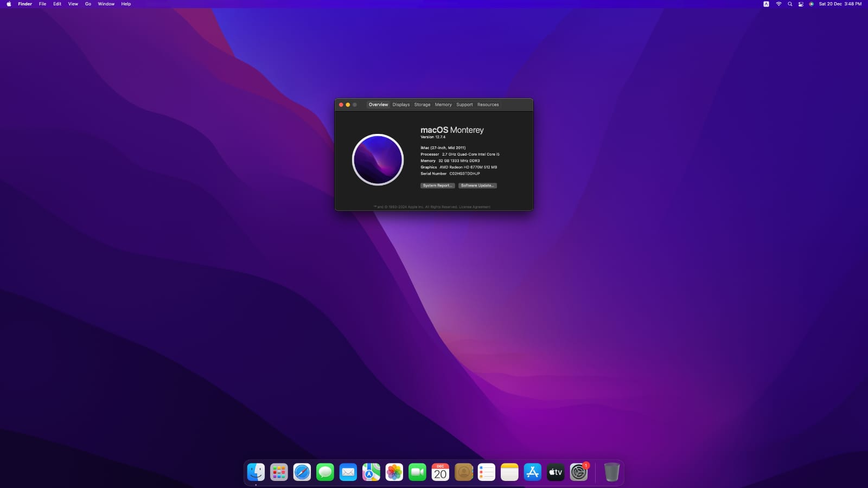The width and height of the screenshot is (868, 488).
Task: Open the Contacts app in the Dock
Action: coord(463,472)
